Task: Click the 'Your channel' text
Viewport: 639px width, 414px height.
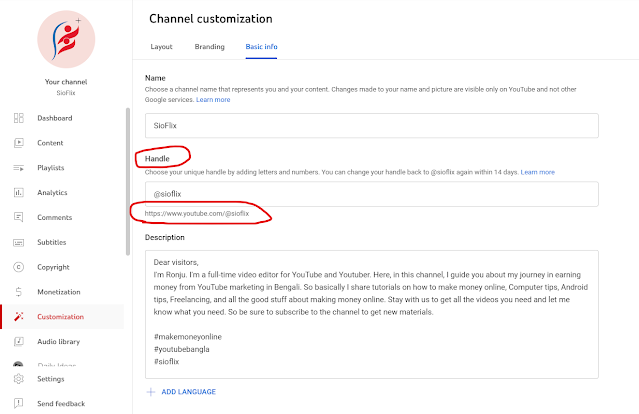Action: 66,82
